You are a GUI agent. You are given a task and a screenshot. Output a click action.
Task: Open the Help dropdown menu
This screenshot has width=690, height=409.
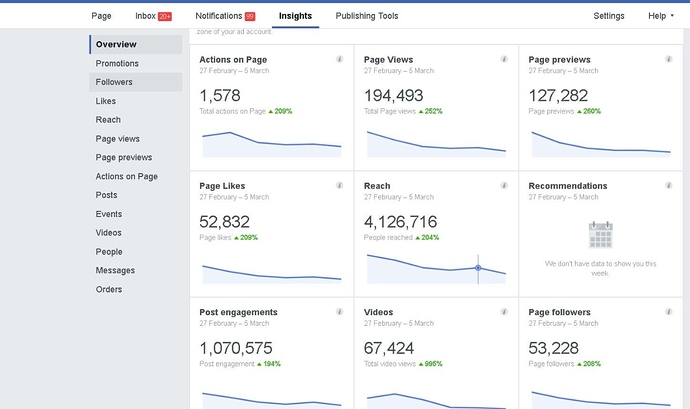(661, 16)
